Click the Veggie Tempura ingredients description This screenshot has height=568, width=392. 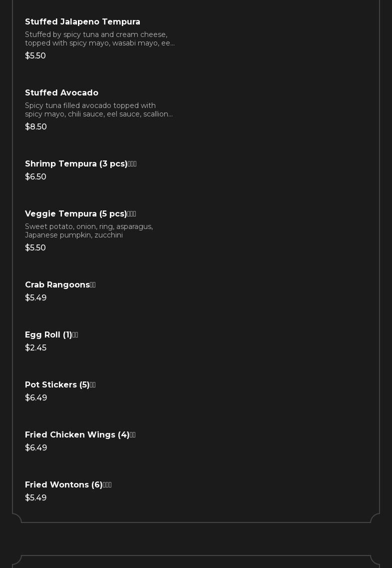coord(89,231)
